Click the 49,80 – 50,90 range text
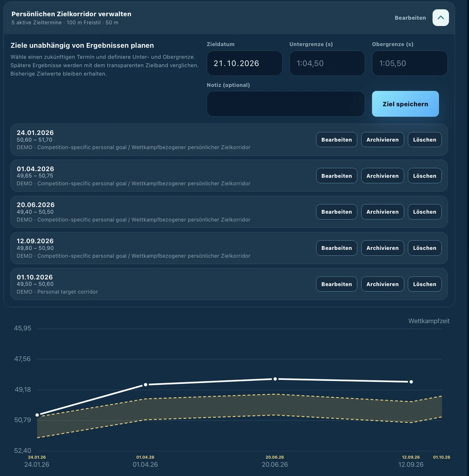The width and height of the screenshot is (469, 476). pos(35,248)
